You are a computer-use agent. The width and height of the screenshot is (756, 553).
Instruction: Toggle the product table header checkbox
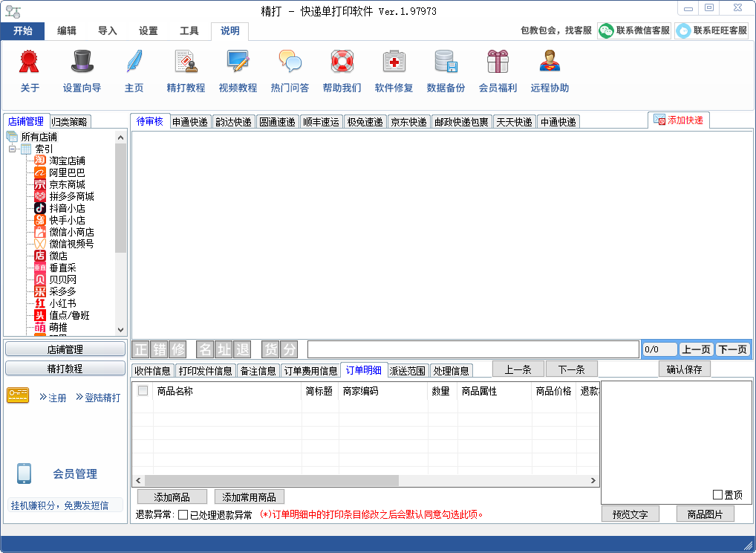click(x=143, y=391)
